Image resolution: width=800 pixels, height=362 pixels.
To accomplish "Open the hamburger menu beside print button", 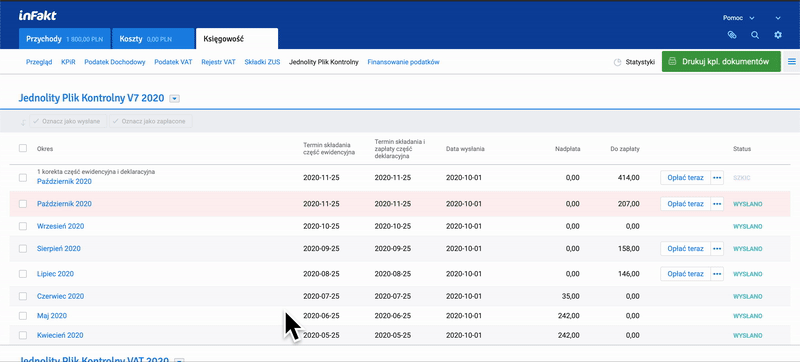I will pyautogui.click(x=792, y=62).
